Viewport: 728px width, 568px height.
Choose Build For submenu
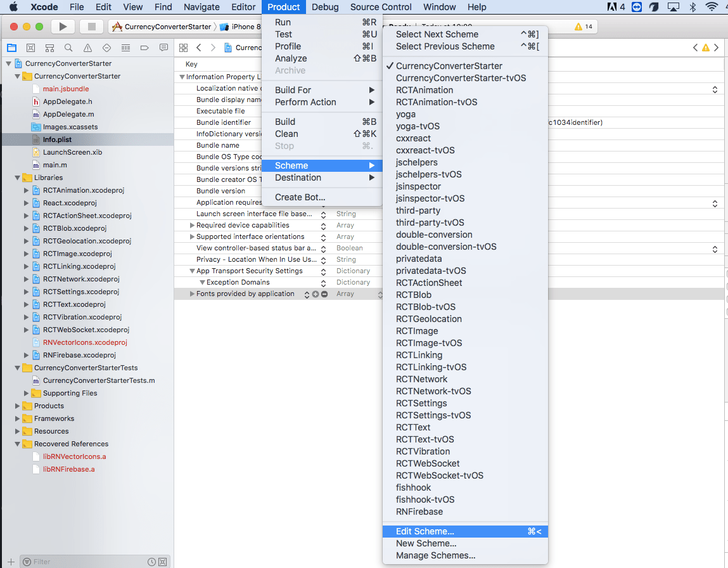[x=322, y=90]
